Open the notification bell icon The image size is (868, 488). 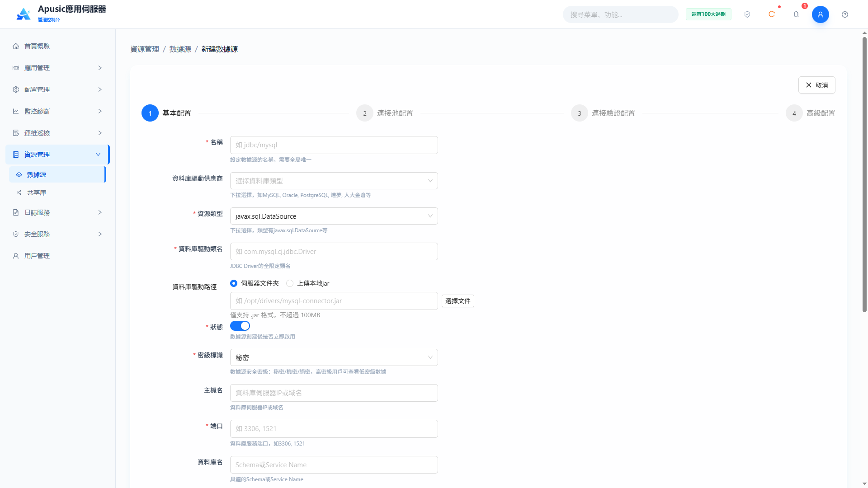pyautogui.click(x=796, y=14)
